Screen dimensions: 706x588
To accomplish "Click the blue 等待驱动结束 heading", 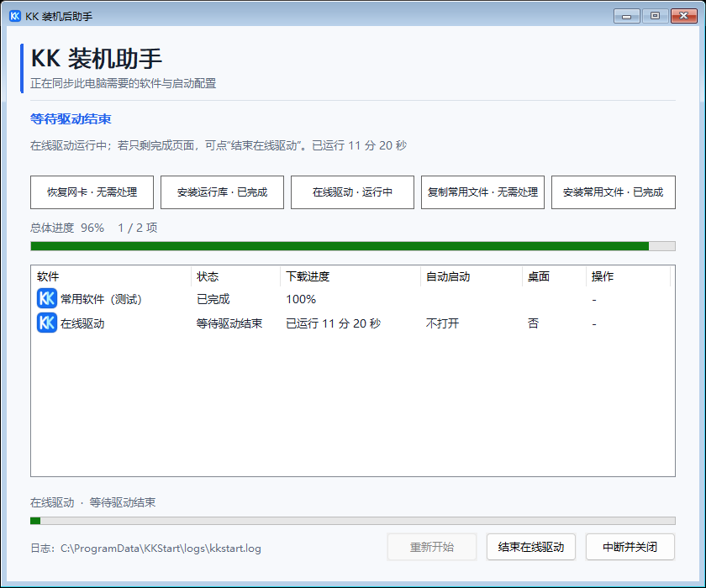I will point(71,118).
